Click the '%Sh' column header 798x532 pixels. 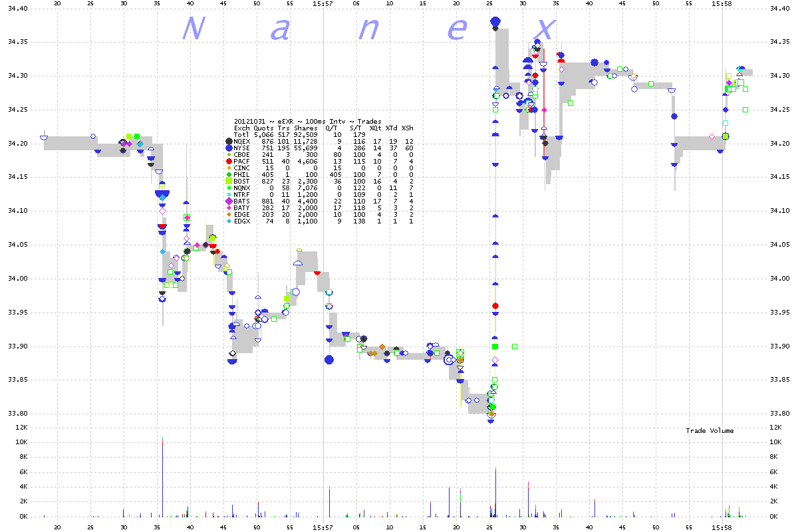tap(407, 128)
